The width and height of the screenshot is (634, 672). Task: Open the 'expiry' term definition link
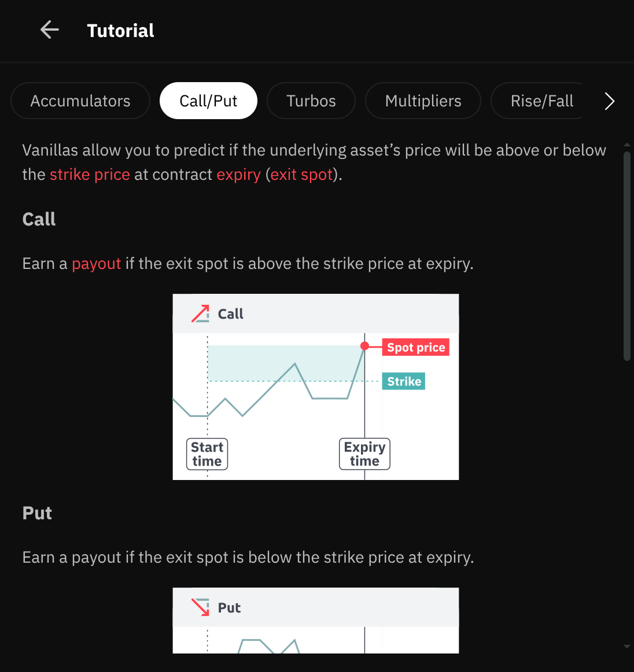pos(238,175)
